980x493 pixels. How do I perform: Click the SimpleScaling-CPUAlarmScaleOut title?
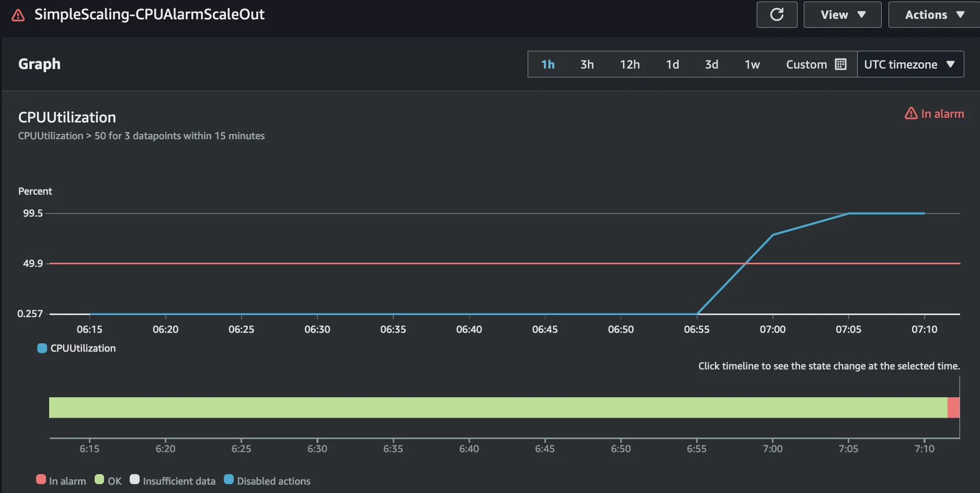pyautogui.click(x=150, y=14)
